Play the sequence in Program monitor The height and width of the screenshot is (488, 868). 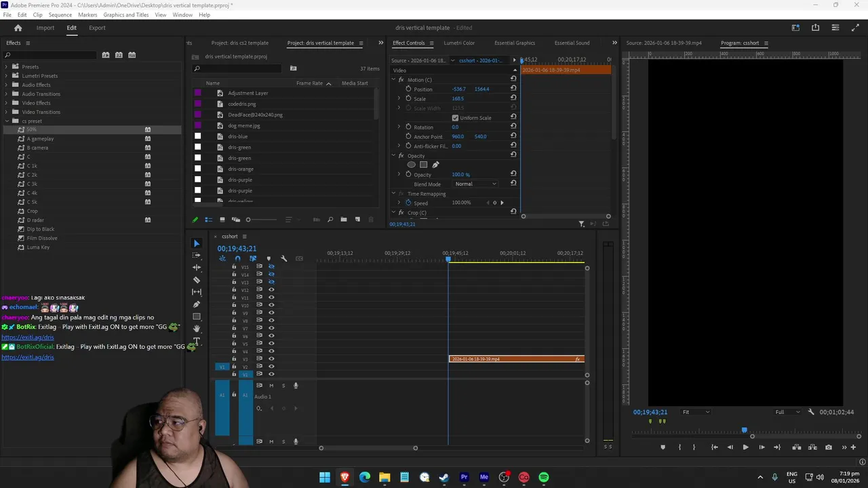click(x=745, y=447)
